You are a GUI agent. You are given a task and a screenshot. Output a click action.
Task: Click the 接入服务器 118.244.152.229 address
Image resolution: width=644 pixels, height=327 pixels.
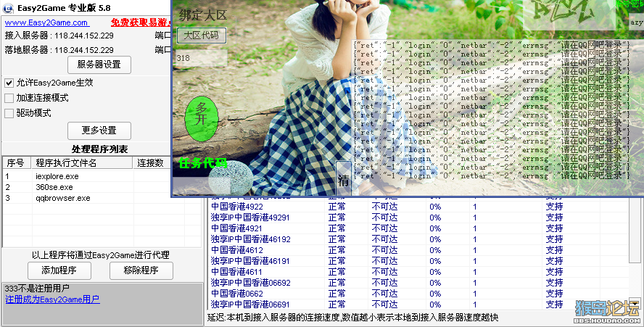coord(84,36)
